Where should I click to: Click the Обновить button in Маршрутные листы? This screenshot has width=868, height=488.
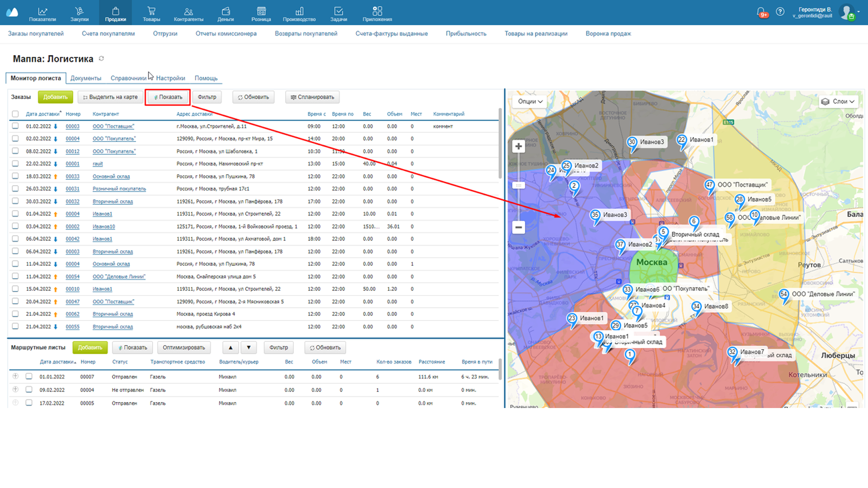pyautogui.click(x=325, y=347)
